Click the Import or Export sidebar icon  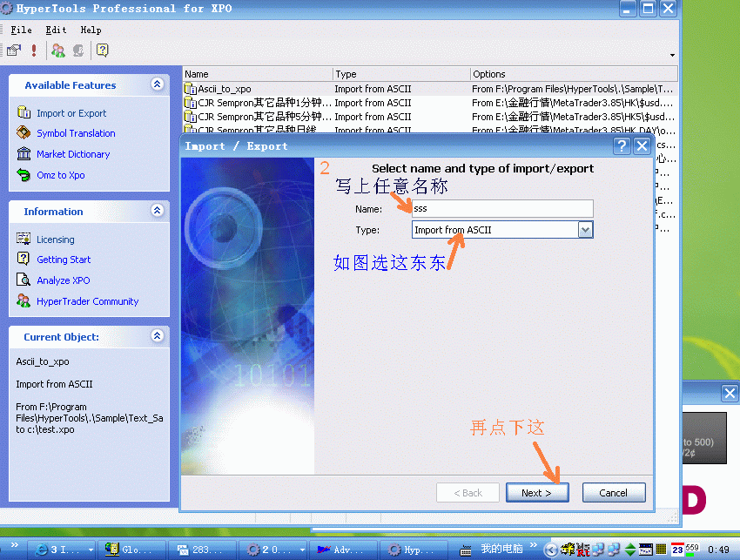pos(24,113)
